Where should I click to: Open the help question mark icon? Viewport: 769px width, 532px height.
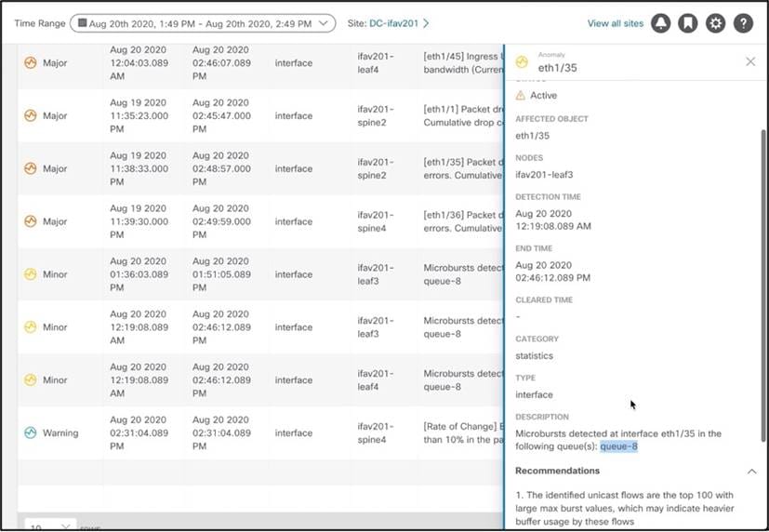[x=743, y=23]
